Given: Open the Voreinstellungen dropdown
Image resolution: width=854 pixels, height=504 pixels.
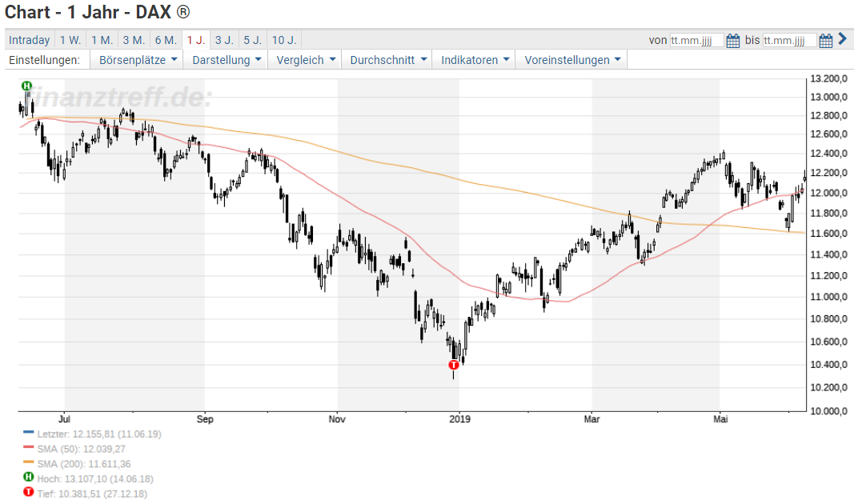Looking at the screenshot, I should tap(572, 60).
